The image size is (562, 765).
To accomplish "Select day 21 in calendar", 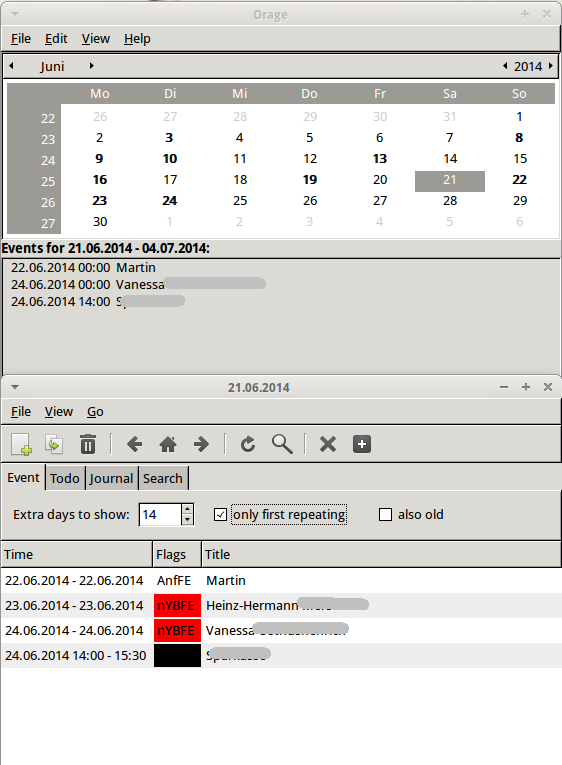I will coord(450,180).
